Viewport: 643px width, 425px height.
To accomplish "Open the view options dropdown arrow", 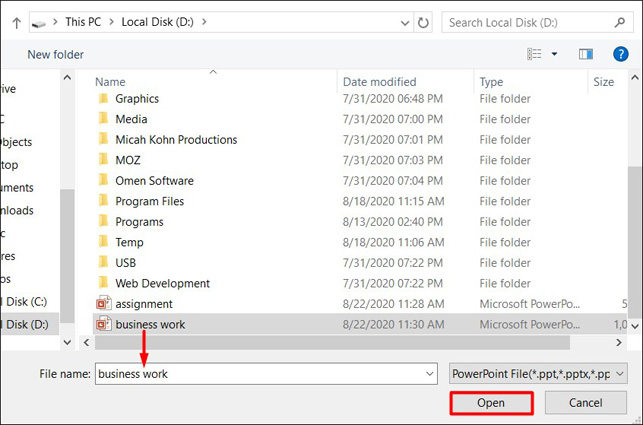I will pos(554,54).
